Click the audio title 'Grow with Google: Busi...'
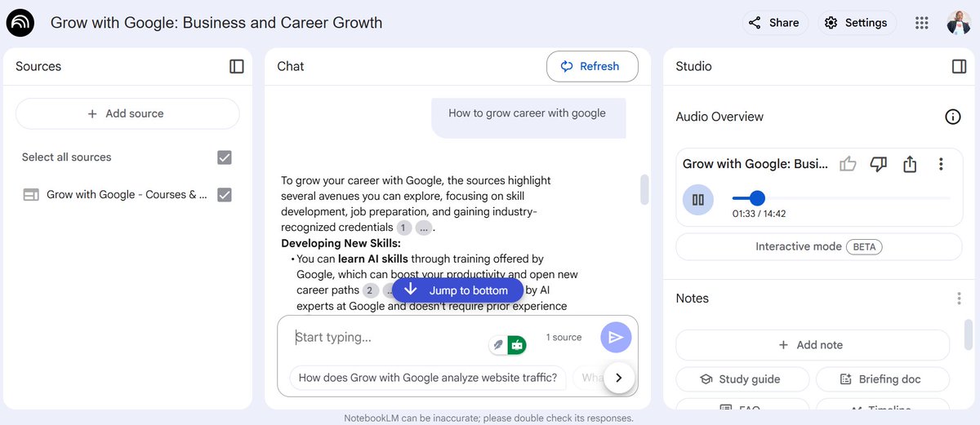This screenshot has height=425, width=980. [755, 164]
